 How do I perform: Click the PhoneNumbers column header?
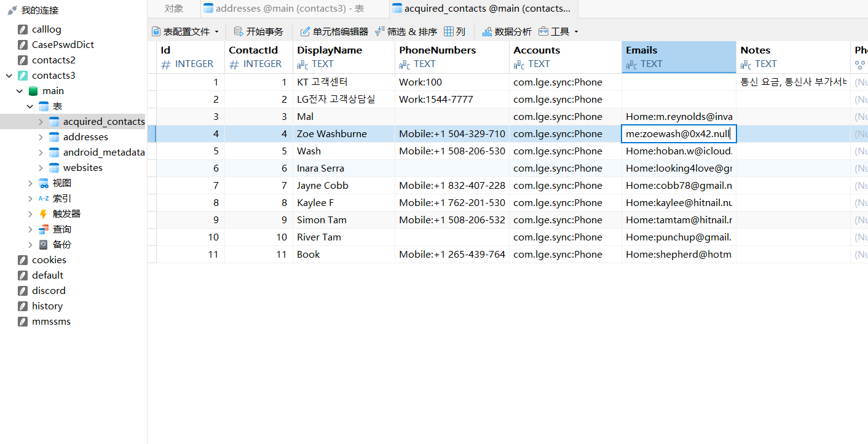[x=452, y=57]
